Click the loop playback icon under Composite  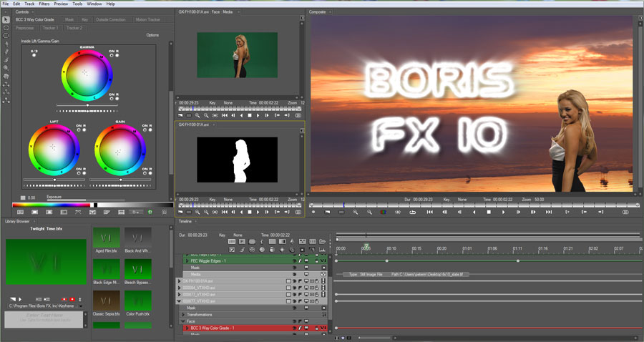(412, 212)
